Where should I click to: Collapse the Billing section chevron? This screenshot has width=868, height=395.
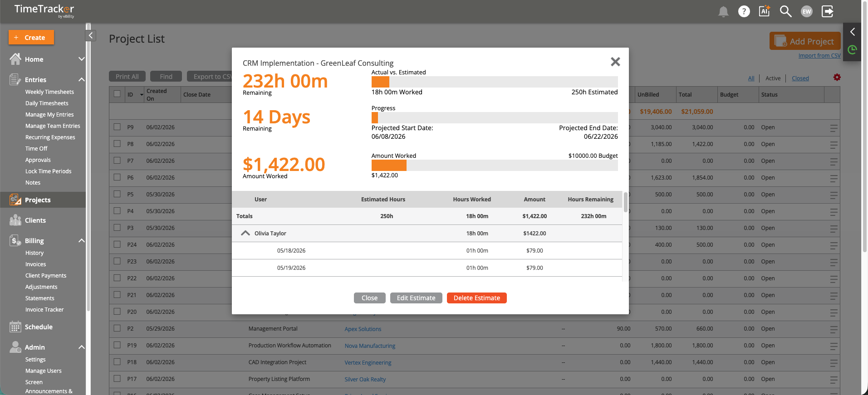pyautogui.click(x=82, y=240)
